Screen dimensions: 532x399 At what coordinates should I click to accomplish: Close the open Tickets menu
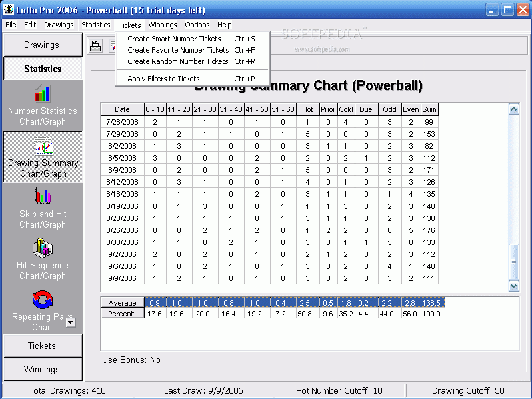click(x=130, y=25)
